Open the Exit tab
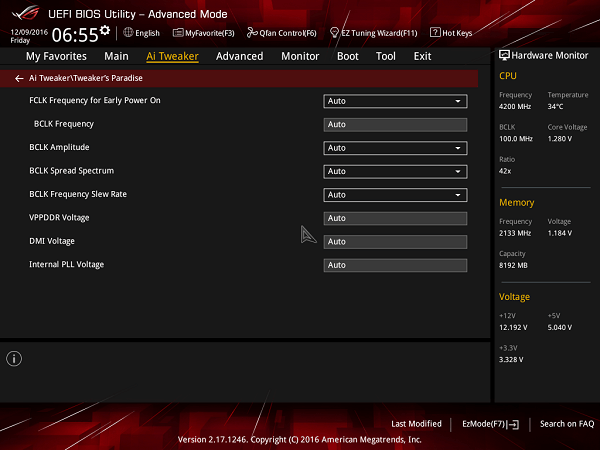Screen dimensions: 600x450 tap(422, 56)
